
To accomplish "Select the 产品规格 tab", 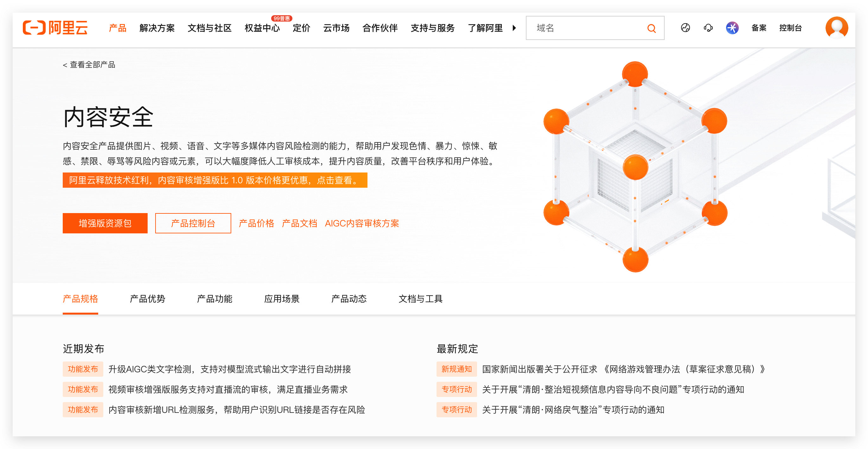I will point(80,299).
